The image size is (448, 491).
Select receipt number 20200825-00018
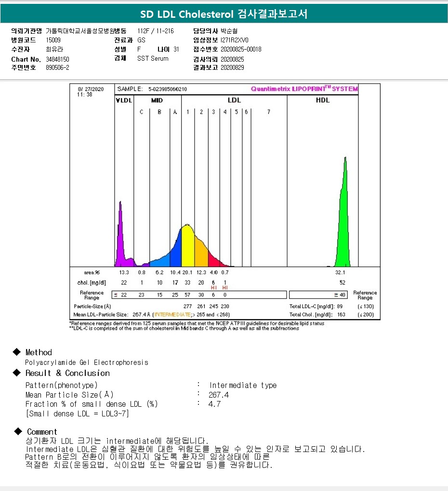[x=241, y=49]
